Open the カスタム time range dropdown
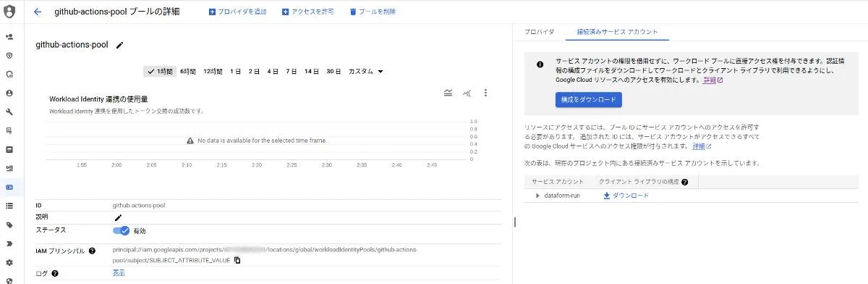Image resolution: width=868 pixels, height=284 pixels. point(366,71)
